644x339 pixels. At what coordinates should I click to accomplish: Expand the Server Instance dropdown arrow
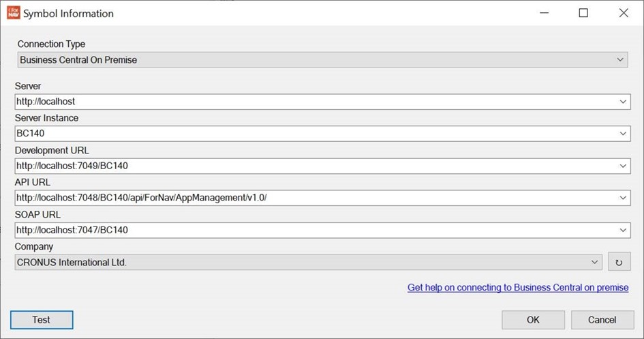[x=623, y=134]
